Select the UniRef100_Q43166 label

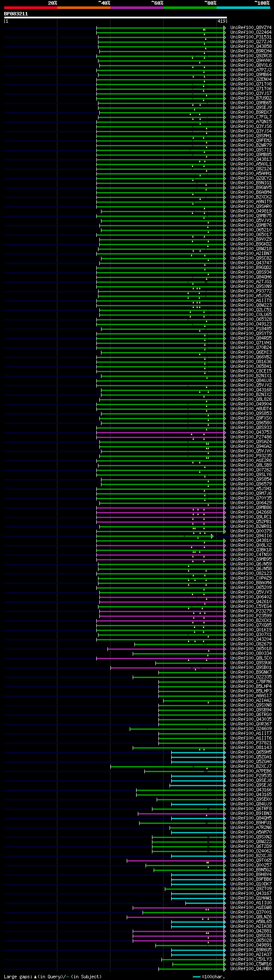(x=251, y=790)
